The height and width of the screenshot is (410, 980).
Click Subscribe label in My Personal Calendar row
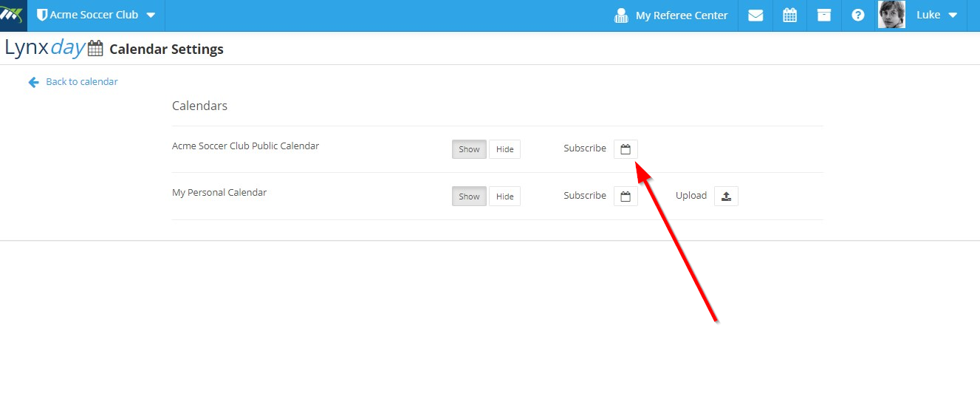click(x=585, y=196)
